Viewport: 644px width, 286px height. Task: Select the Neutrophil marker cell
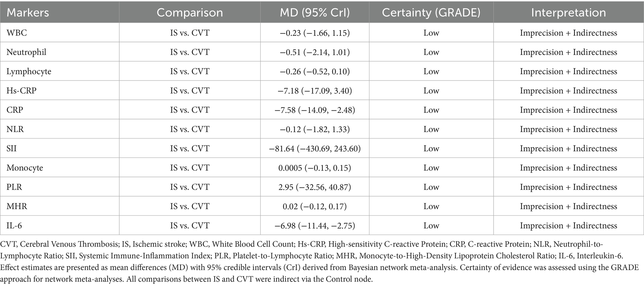pos(26,52)
